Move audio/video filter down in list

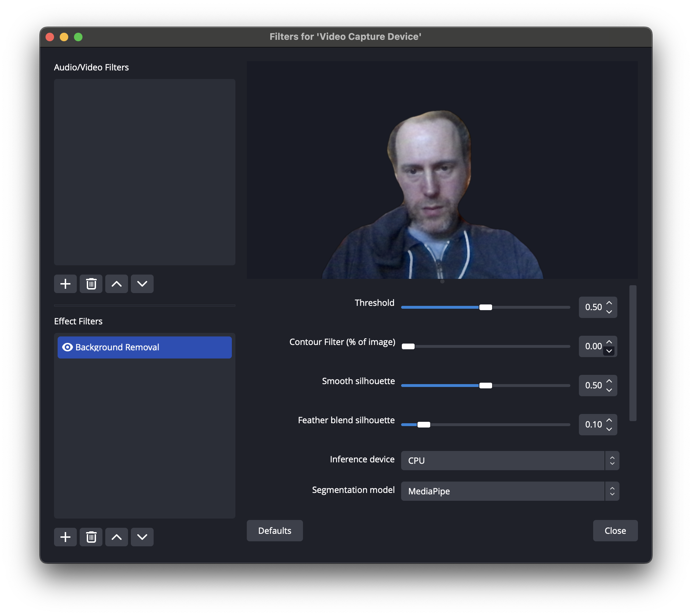tap(142, 284)
